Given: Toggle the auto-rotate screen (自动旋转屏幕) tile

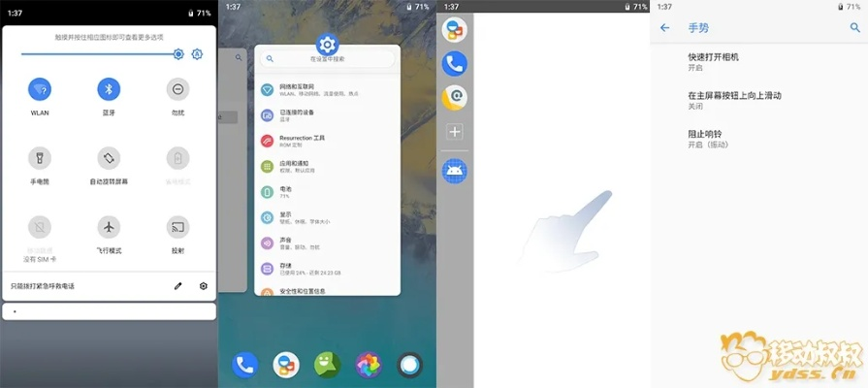Looking at the screenshot, I should point(109,158).
